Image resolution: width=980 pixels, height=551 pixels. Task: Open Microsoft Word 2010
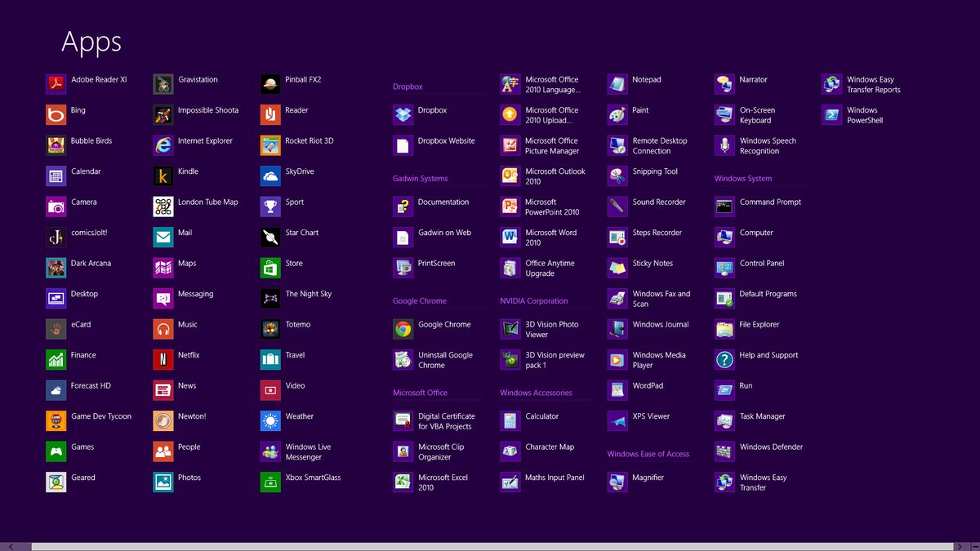coord(545,238)
